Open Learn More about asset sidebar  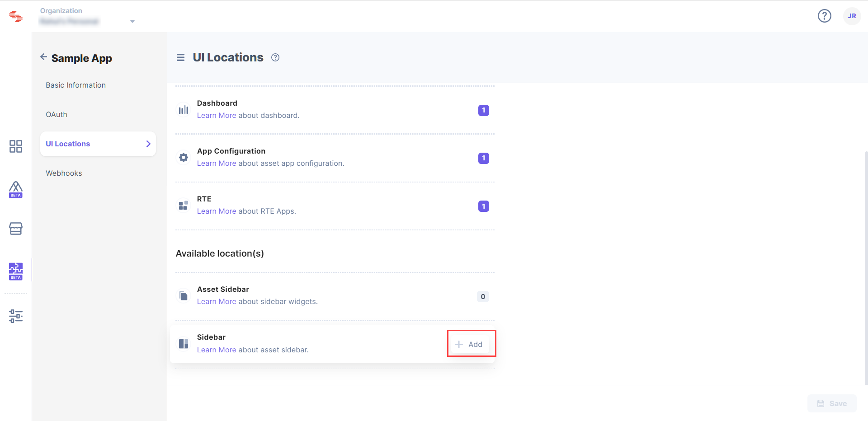[x=217, y=350]
